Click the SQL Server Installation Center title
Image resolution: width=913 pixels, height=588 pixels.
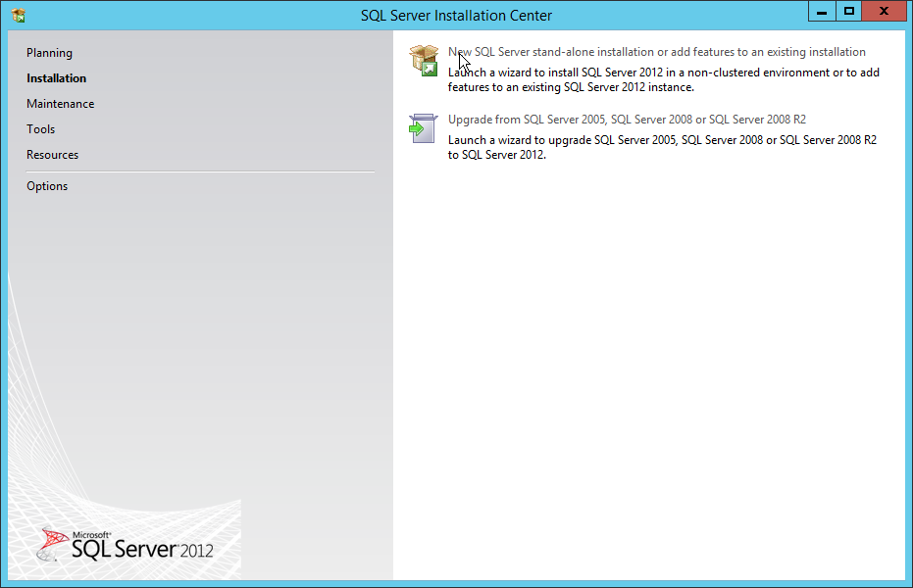click(x=456, y=15)
